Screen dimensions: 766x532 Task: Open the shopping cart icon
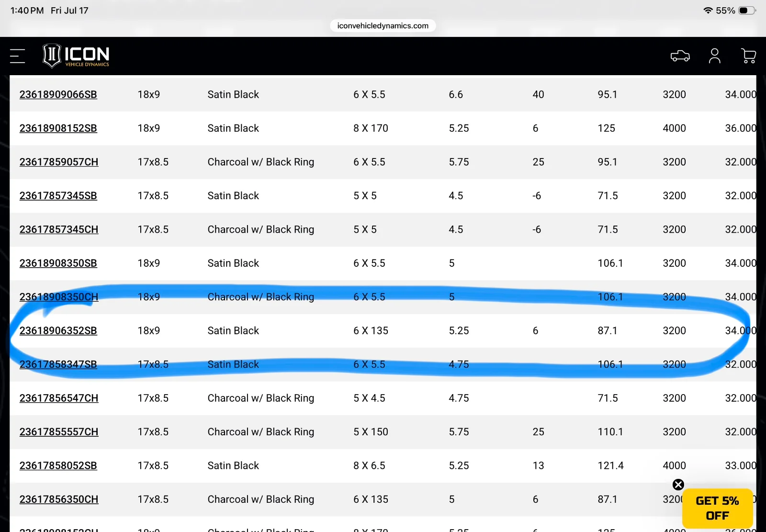tap(748, 56)
